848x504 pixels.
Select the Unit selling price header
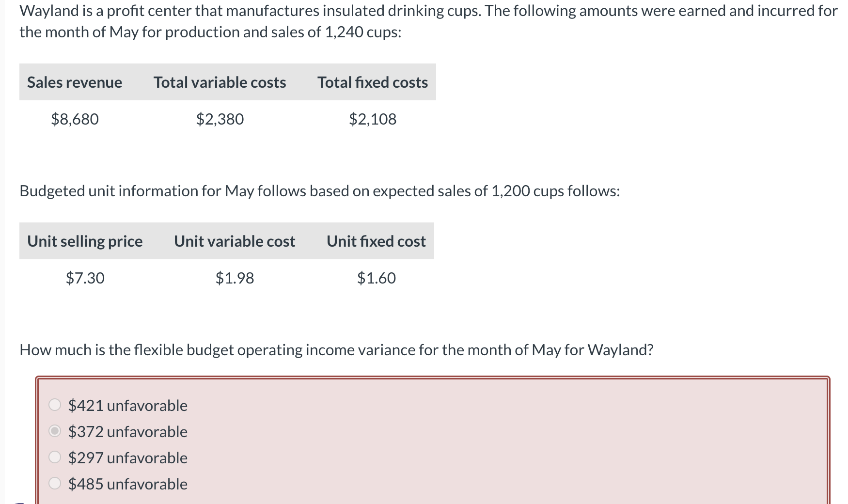click(85, 241)
